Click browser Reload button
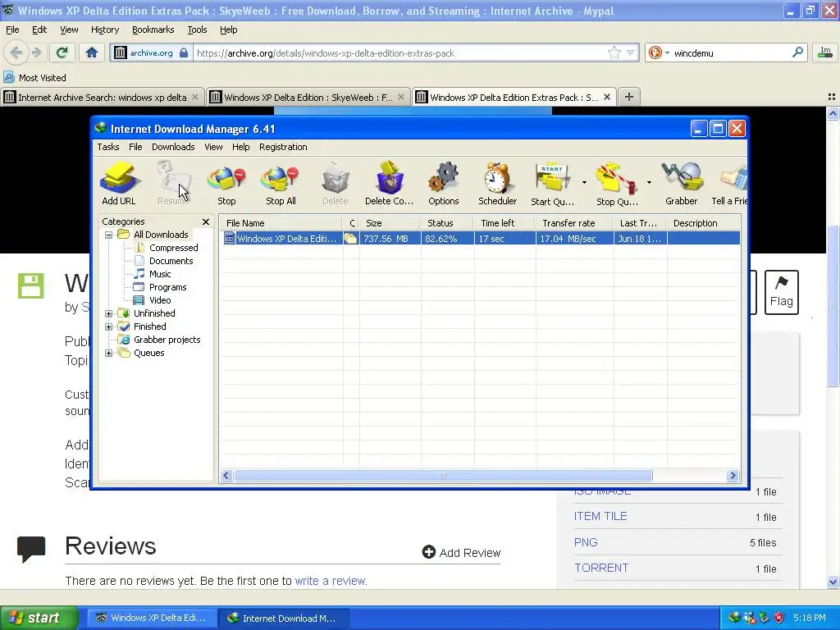 pos(62,52)
